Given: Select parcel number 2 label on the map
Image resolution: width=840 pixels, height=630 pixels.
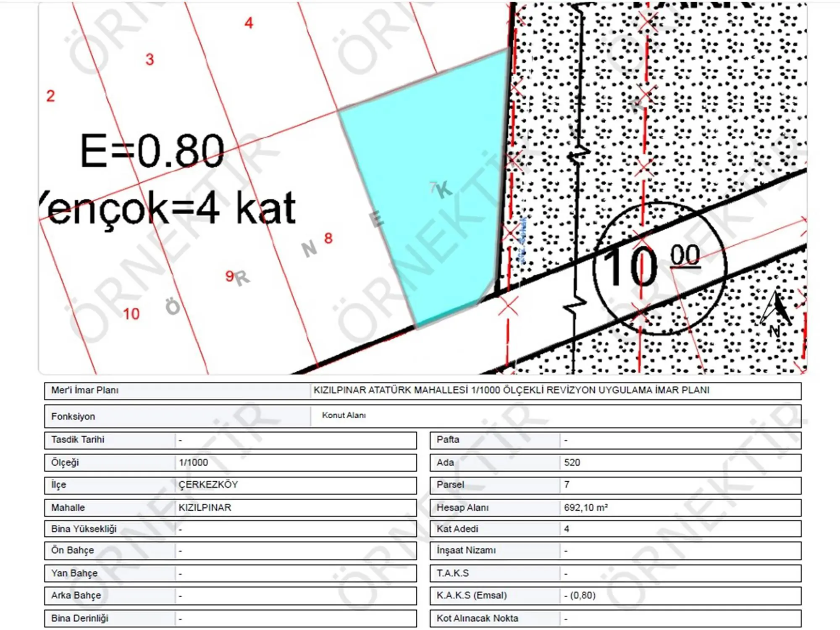Looking at the screenshot, I should [x=50, y=96].
